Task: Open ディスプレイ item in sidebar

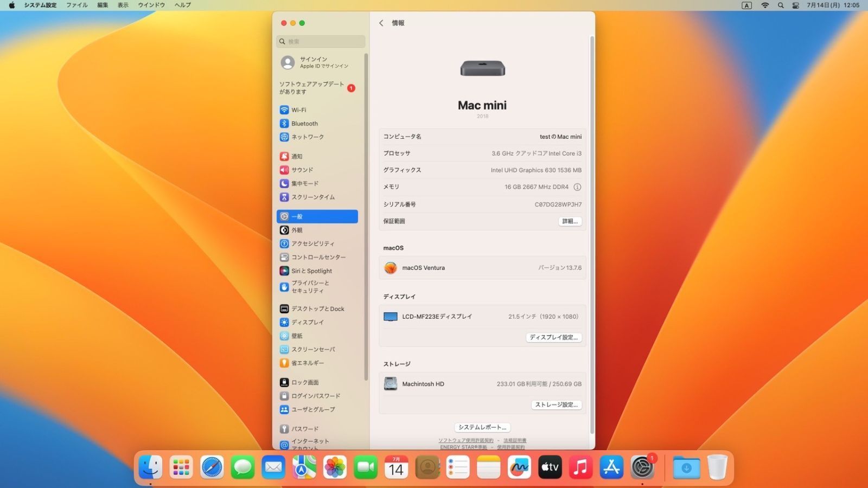Action: 317,322
